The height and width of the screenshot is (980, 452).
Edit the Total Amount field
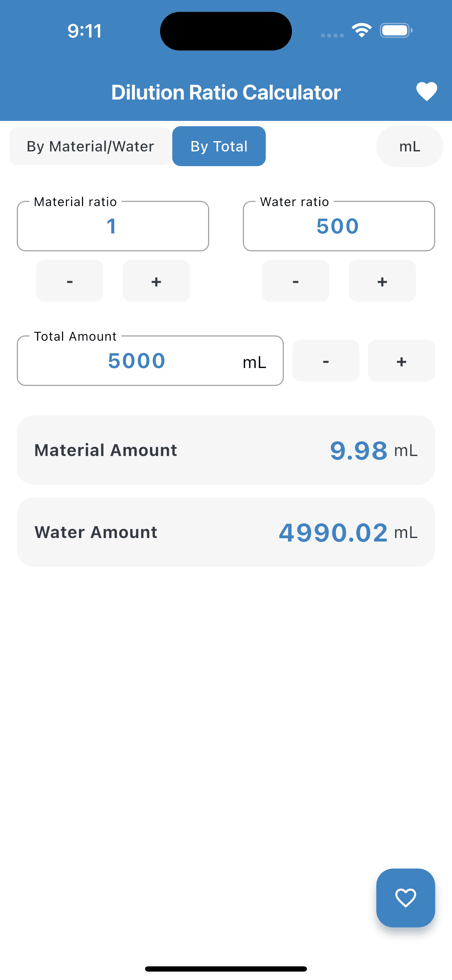pos(137,361)
